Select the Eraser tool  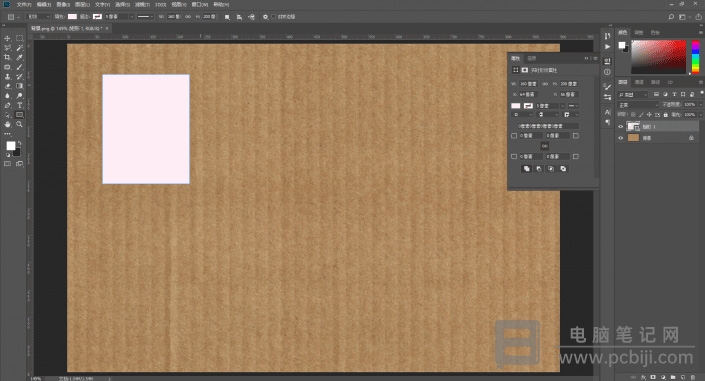[7, 86]
